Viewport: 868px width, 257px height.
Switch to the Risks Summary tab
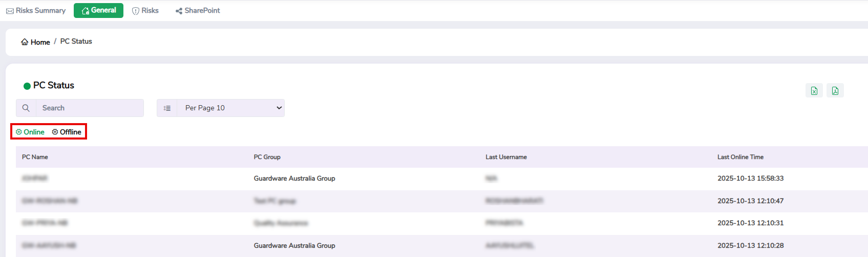36,11
